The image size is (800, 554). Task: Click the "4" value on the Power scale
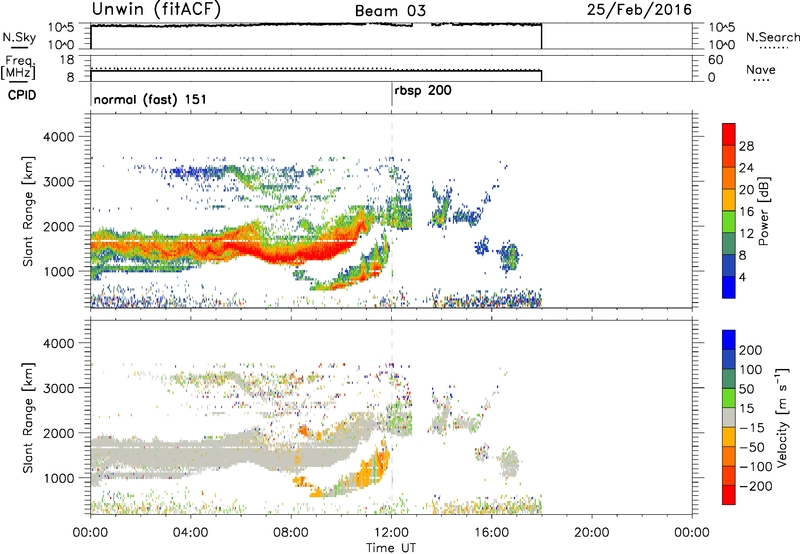[742, 277]
